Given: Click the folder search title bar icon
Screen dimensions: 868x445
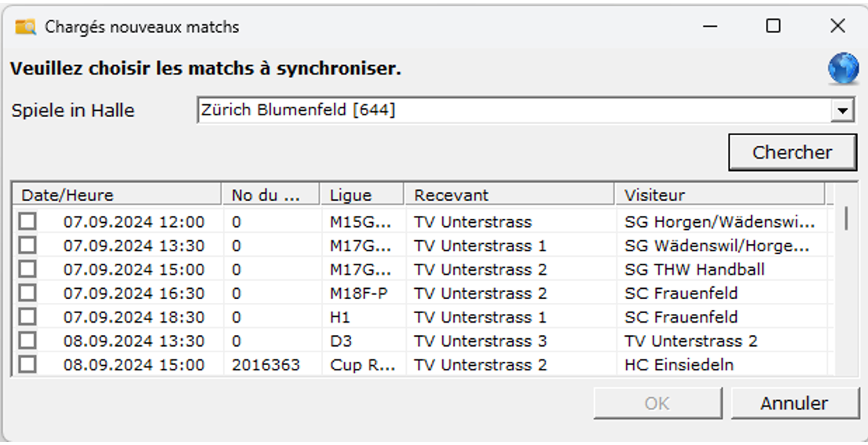Looking at the screenshot, I should 25,27.
